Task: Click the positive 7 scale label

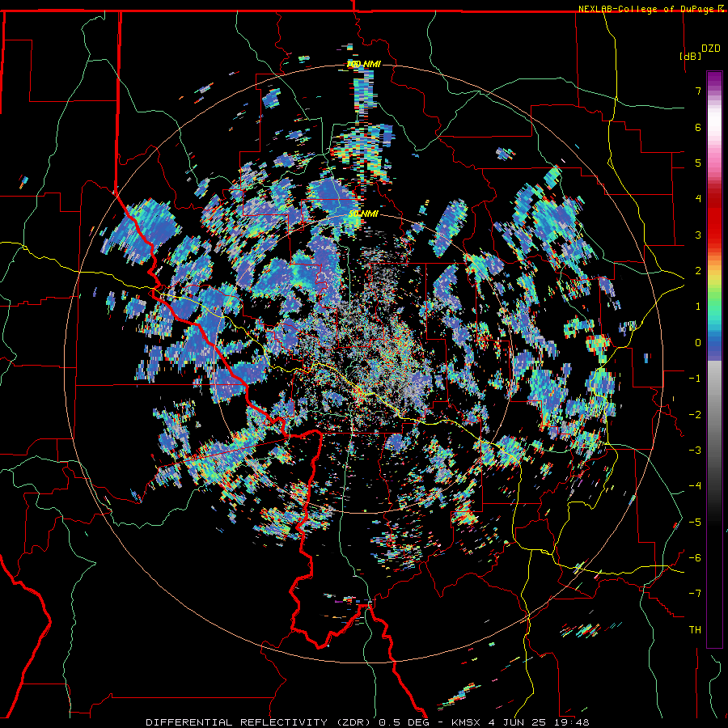Action: click(x=698, y=91)
